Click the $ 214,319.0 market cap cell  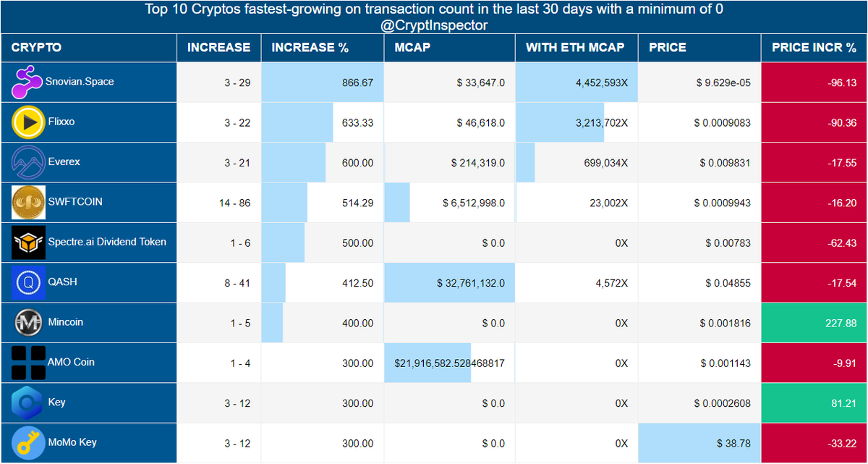point(450,162)
